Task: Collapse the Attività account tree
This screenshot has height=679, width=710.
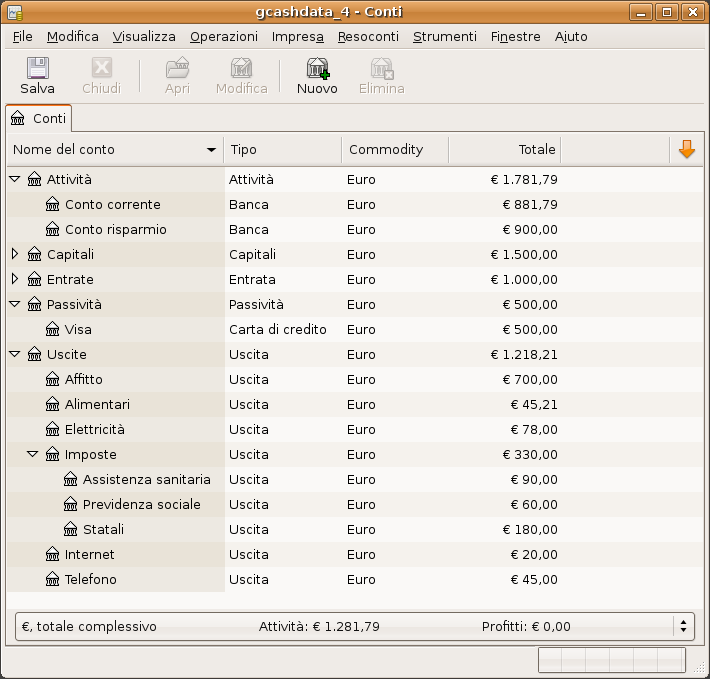Action: pyautogui.click(x=15, y=179)
